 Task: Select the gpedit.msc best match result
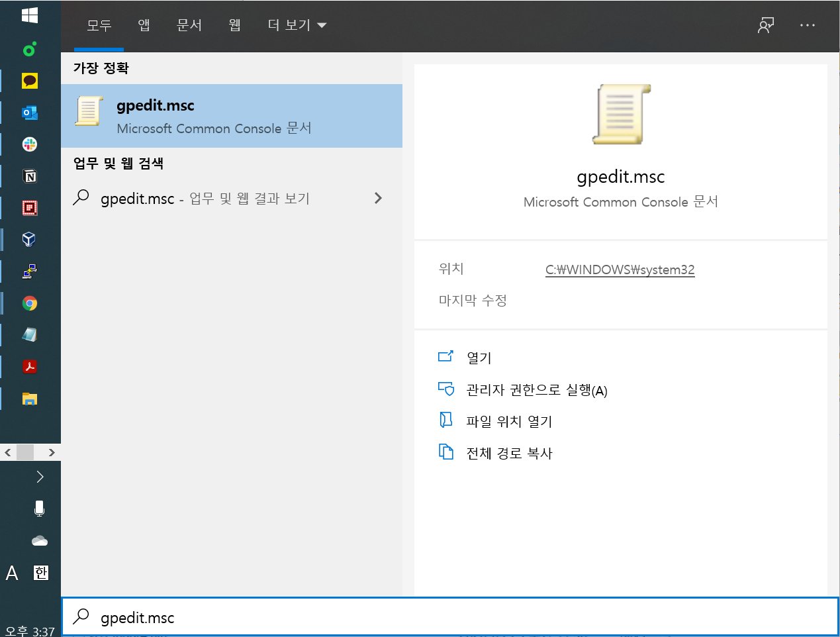232,116
